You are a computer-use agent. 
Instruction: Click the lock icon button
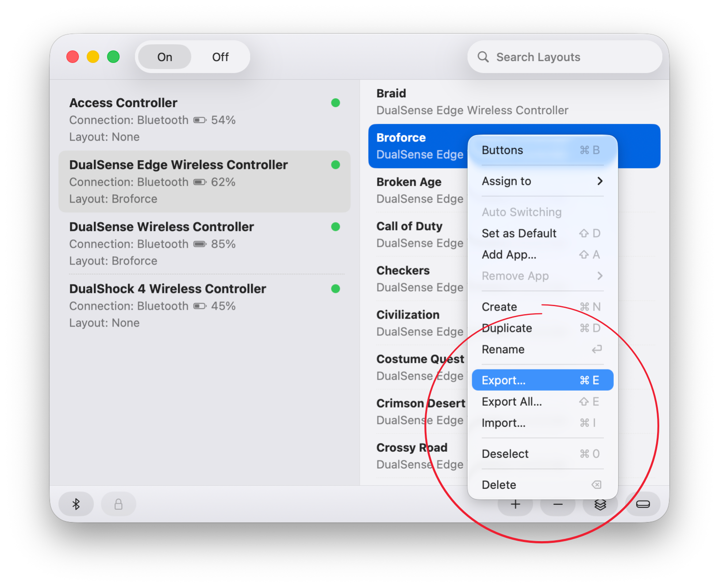(119, 504)
